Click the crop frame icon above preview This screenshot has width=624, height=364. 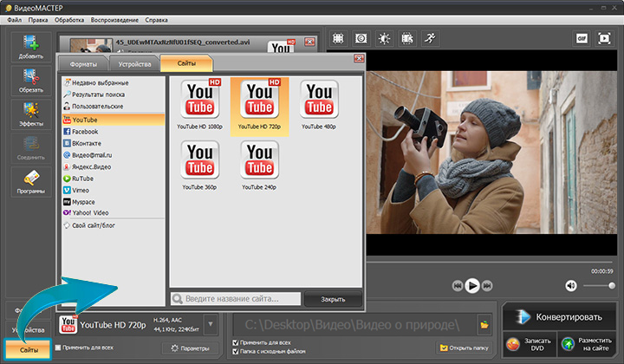click(338, 39)
